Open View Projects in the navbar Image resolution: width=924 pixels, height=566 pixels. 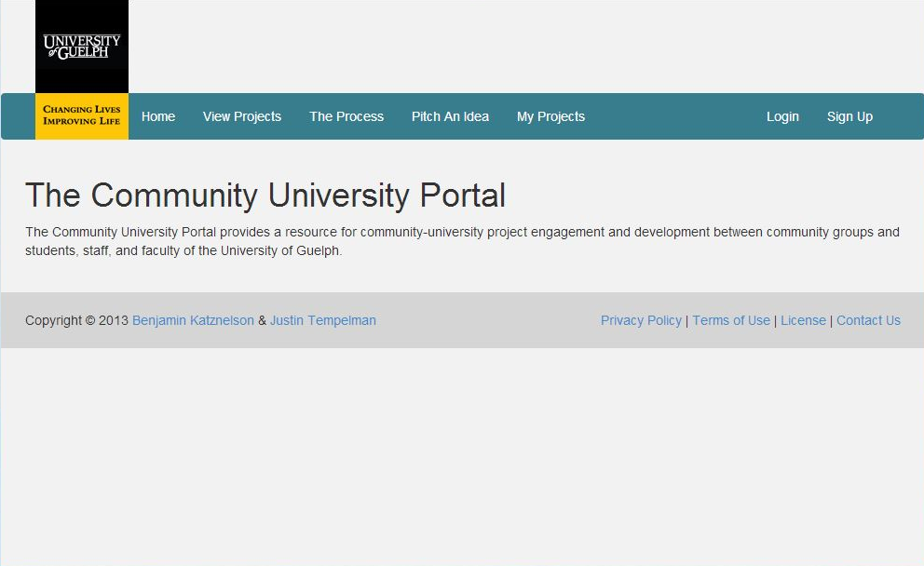click(242, 116)
